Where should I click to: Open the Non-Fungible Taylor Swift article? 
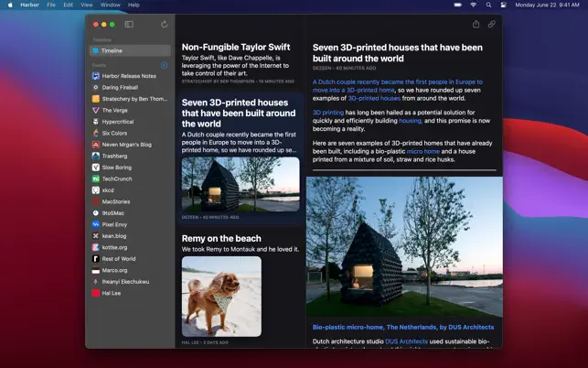click(236, 47)
